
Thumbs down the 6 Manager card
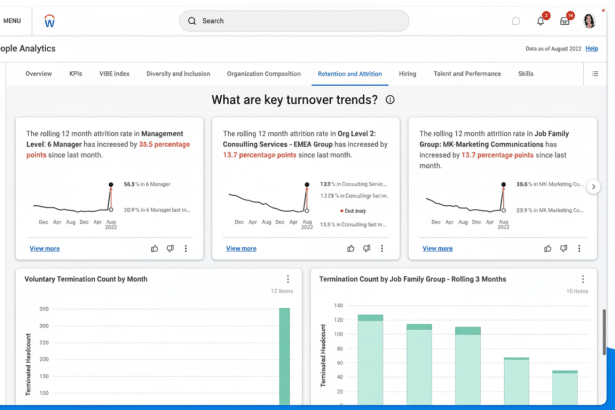(x=170, y=248)
